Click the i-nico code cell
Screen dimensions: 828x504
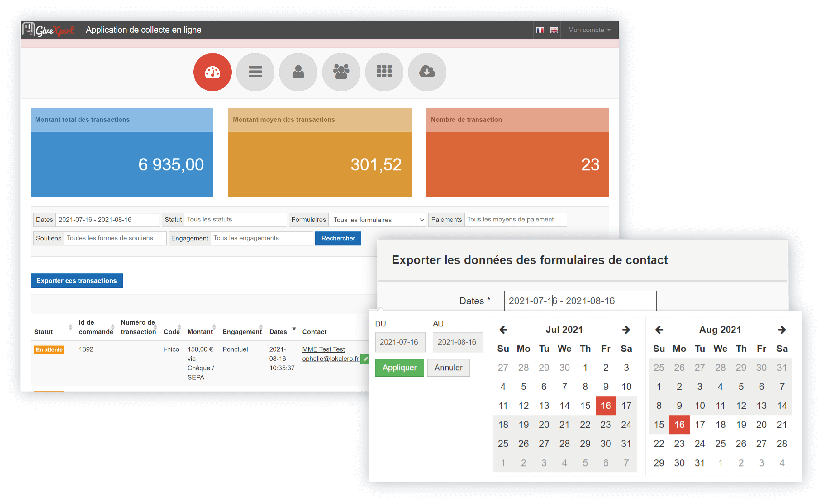click(x=171, y=349)
